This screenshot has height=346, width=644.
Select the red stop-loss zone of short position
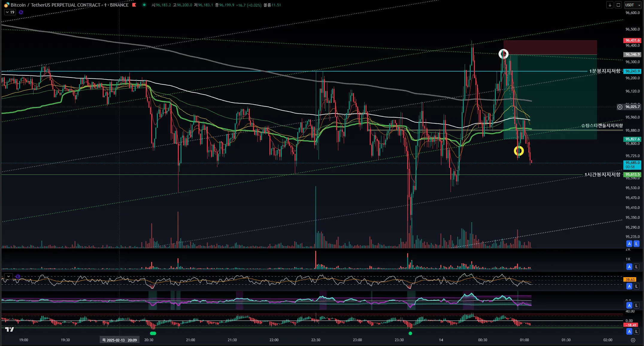coord(550,48)
